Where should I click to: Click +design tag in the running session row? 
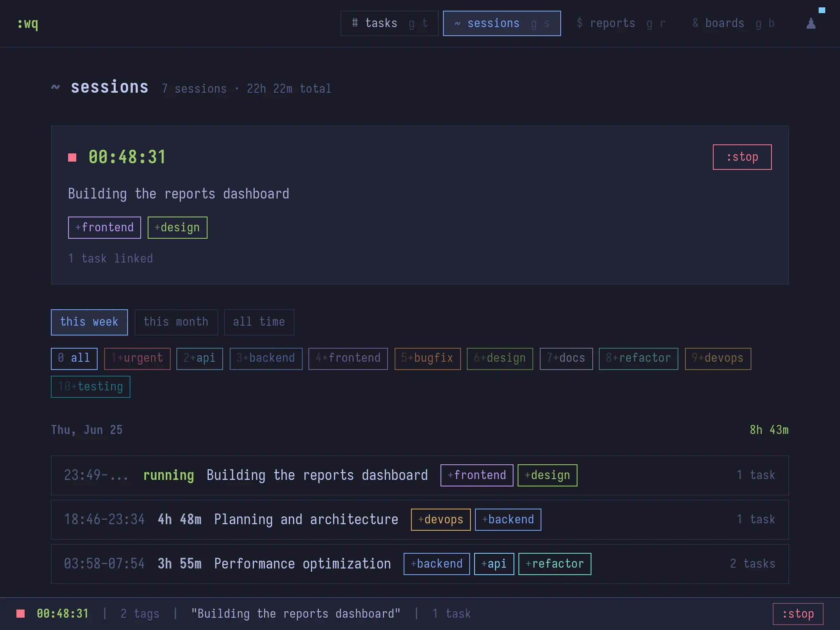point(547,475)
